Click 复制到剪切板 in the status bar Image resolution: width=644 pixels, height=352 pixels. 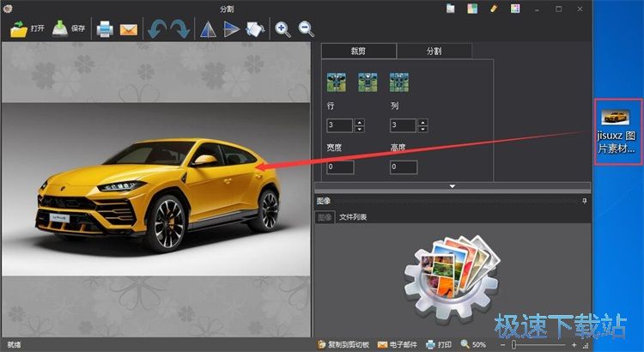coord(343,344)
